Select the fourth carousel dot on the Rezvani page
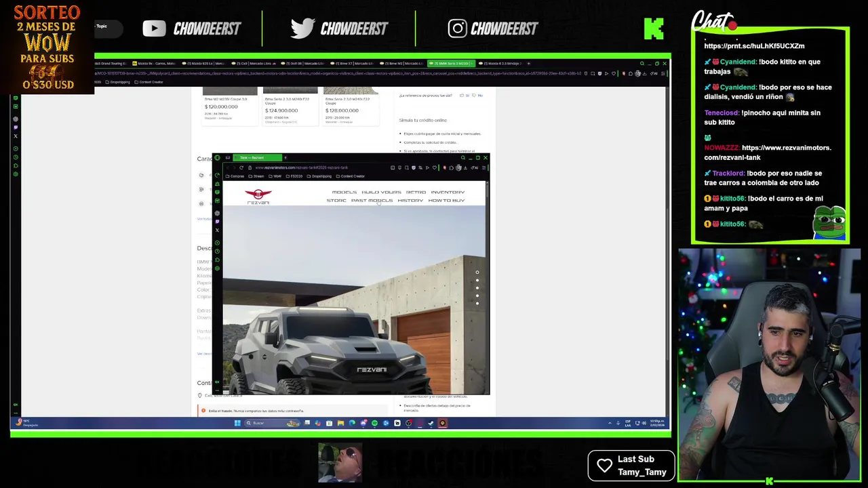The image size is (868, 488). coord(477,296)
